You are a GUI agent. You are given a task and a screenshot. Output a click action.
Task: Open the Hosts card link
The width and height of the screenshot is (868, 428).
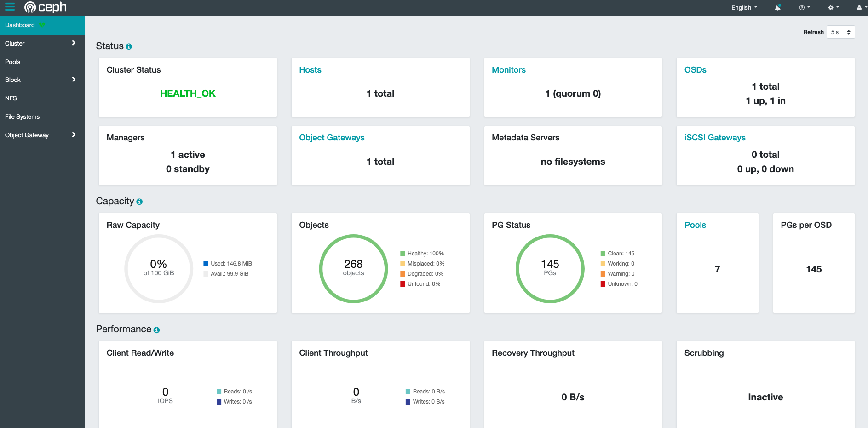(x=310, y=70)
